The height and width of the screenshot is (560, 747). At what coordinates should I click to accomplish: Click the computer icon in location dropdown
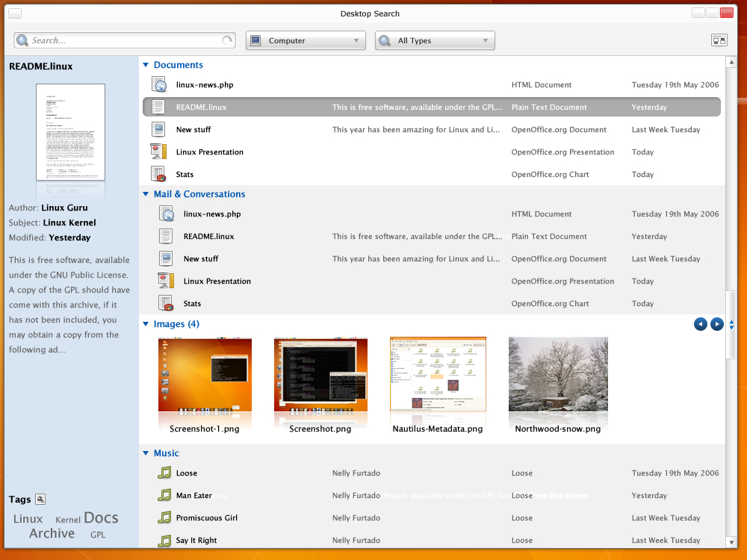point(255,40)
